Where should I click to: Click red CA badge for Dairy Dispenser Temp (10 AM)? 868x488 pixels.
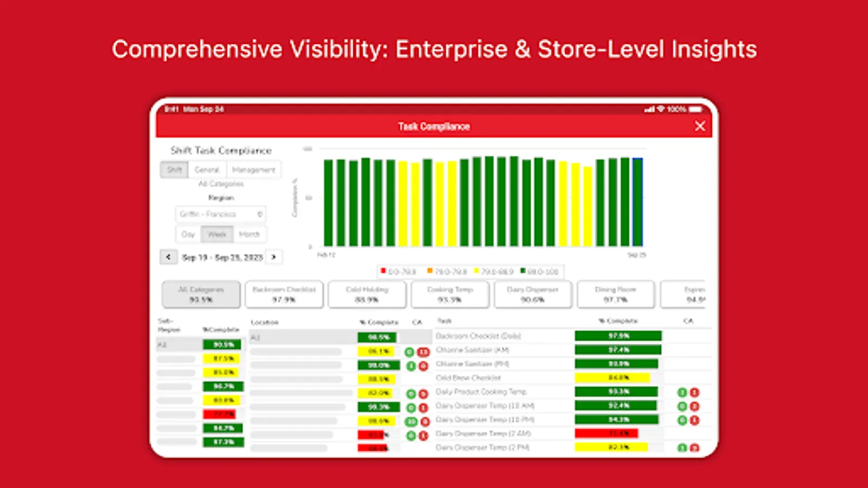click(694, 406)
